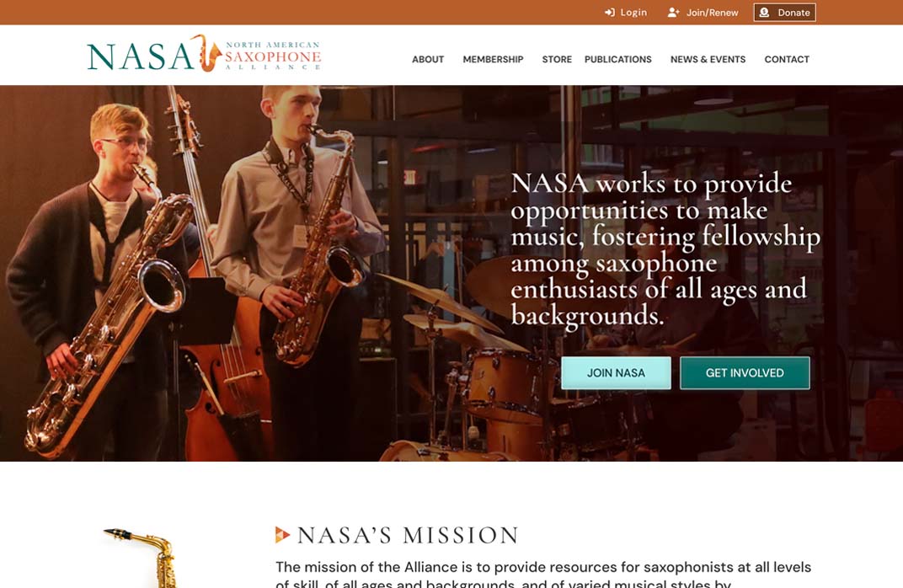The width and height of the screenshot is (903, 588).
Task: Click the saxophone icon in NASA logo
Action: point(206,53)
